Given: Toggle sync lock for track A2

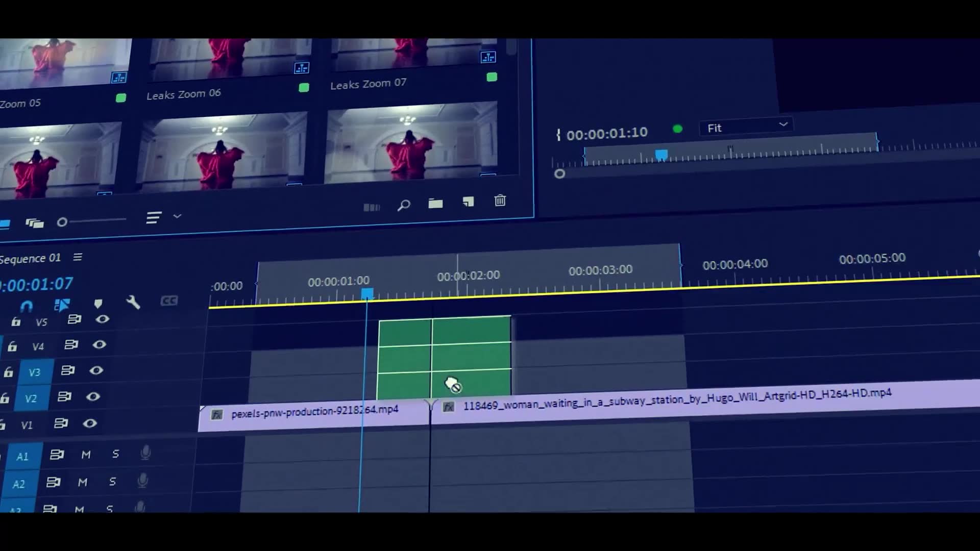Looking at the screenshot, I should 53,482.
